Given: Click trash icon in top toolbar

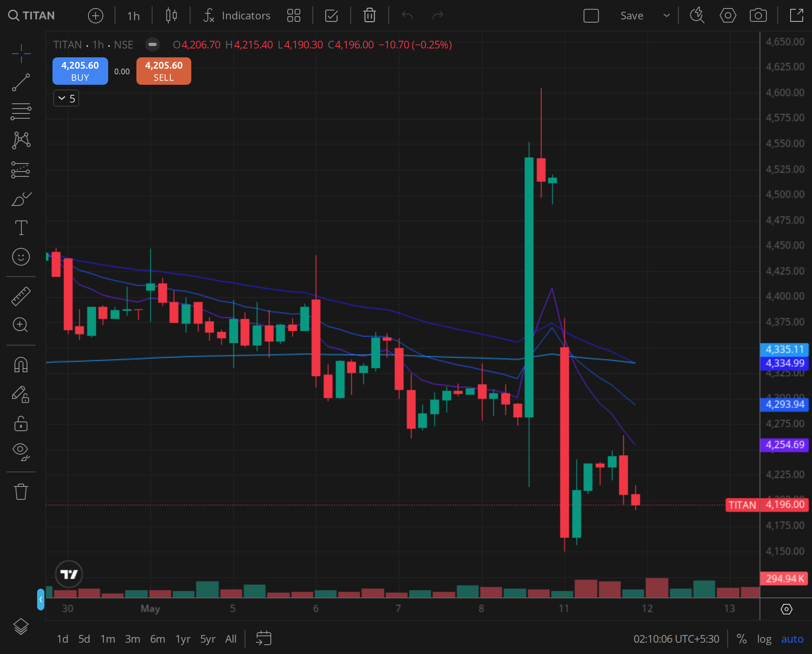Looking at the screenshot, I should pyautogui.click(x=370, y=16).
